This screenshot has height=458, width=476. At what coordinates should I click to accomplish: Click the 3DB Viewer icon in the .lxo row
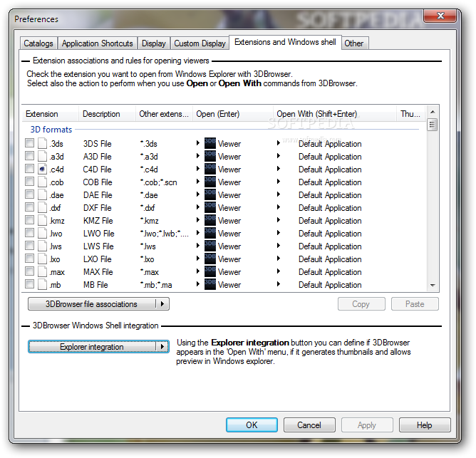[x=210, y=259]
